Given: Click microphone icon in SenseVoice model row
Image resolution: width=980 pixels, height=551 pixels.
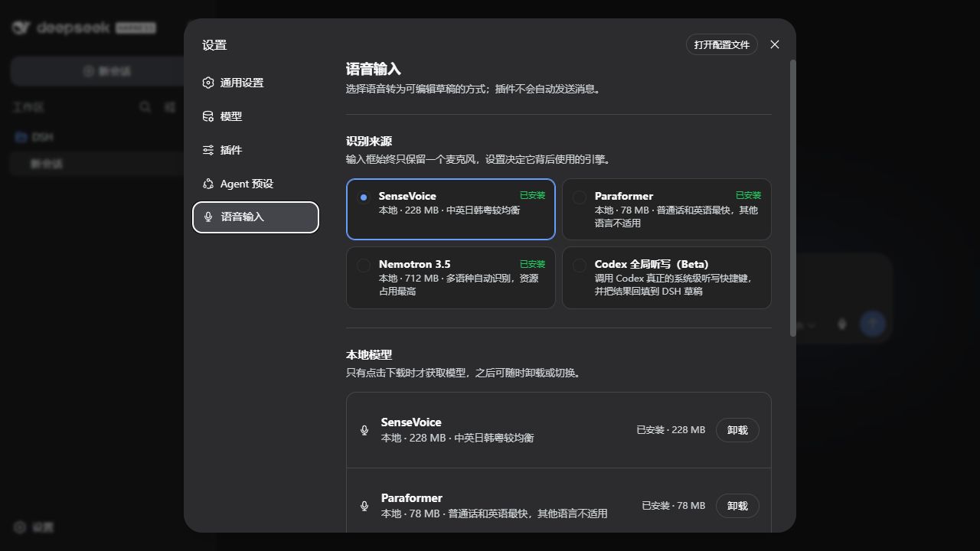Looking at the screenshot, I should [x=364, y=430].
